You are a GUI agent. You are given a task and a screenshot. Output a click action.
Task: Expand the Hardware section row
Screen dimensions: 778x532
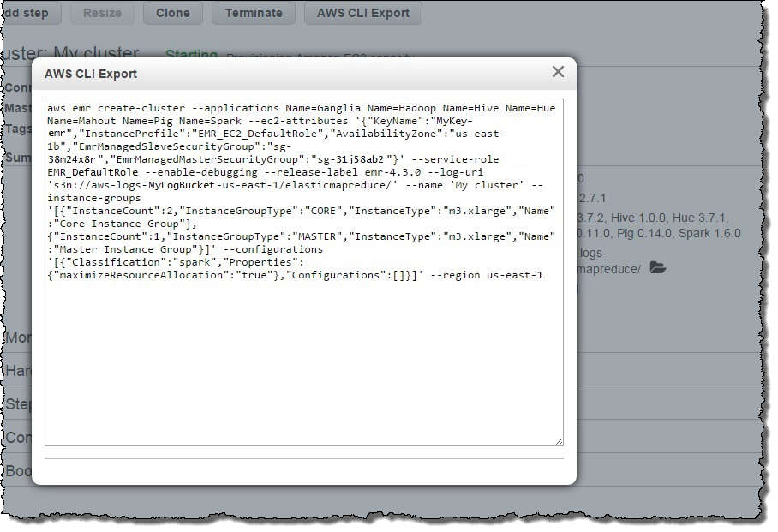coord(18,370)
